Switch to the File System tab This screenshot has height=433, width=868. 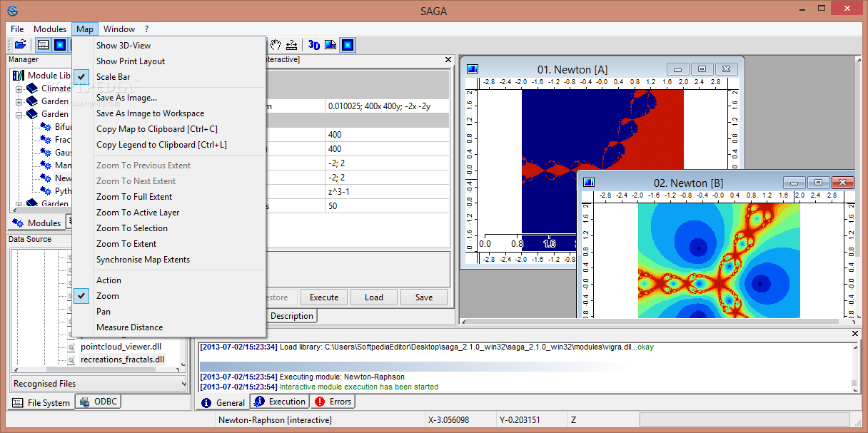coord(42,402)
